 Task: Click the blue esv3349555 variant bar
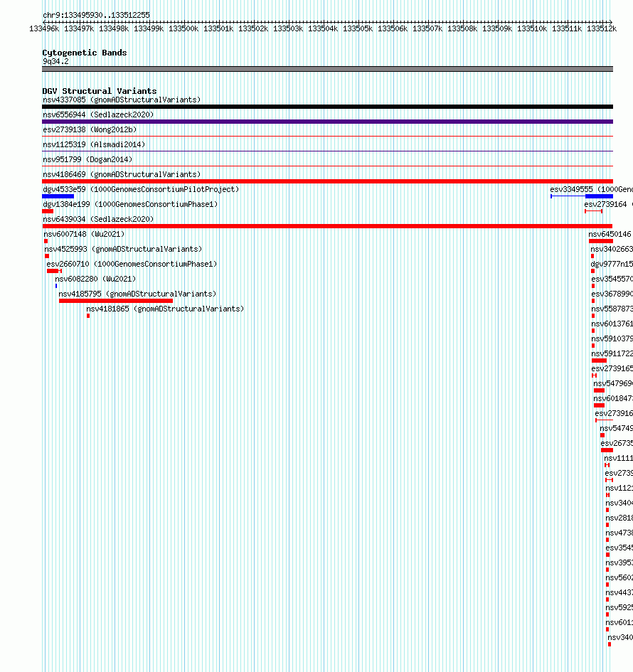pyautogui.click(x=582, y=196)
